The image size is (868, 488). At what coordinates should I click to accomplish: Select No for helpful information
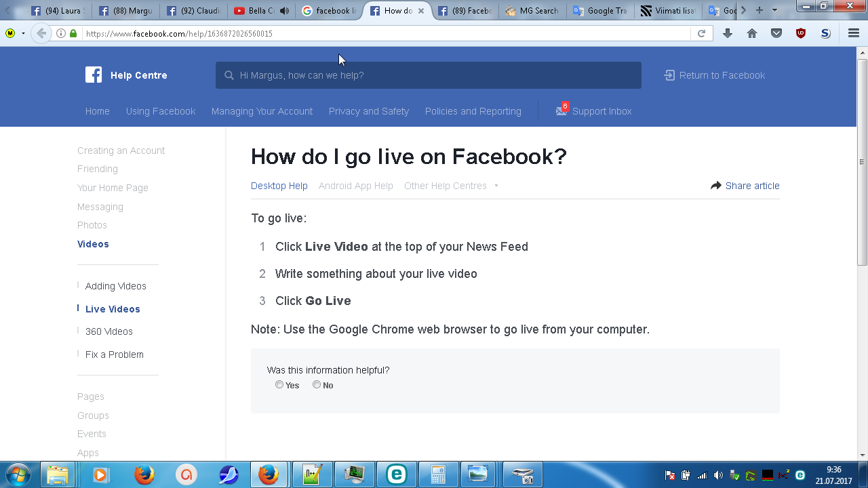[x=317, y=385]
